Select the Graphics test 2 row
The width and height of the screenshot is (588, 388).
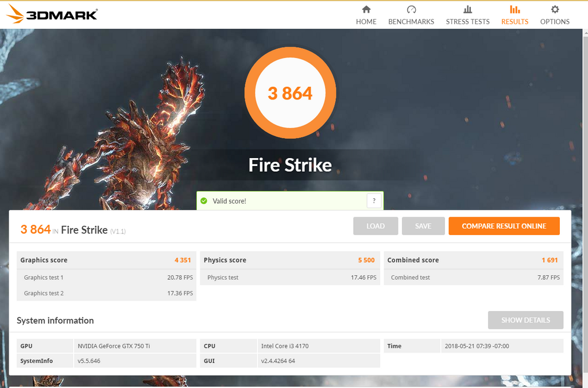[106, 293]
